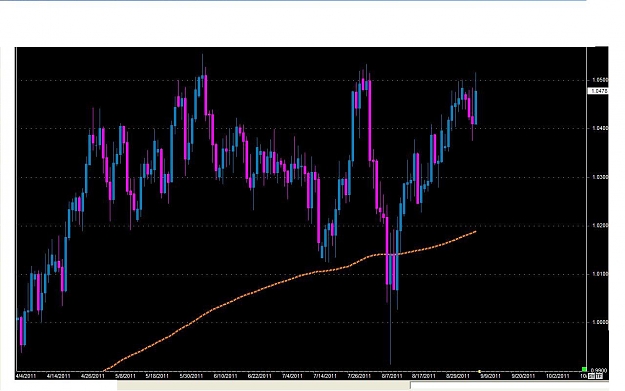Click the 7/26/2011 date label
The height and width of the screenshot is (391, 625).
coord(360,376)
